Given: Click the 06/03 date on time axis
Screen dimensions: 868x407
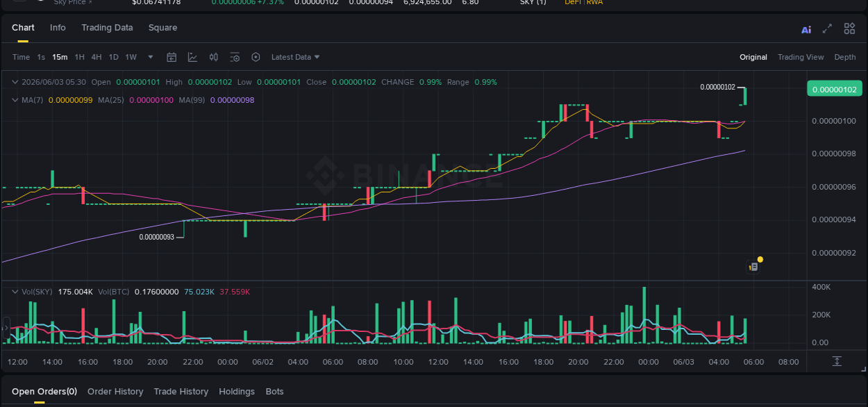Looking at the screenshot, I should pyautogui.click(x=684, y=362).
